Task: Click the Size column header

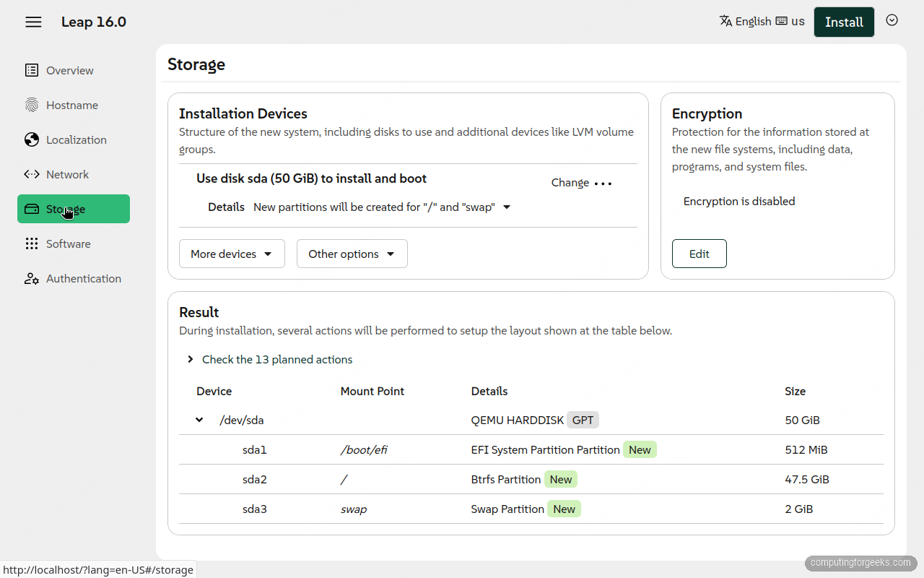Action: 796,391
